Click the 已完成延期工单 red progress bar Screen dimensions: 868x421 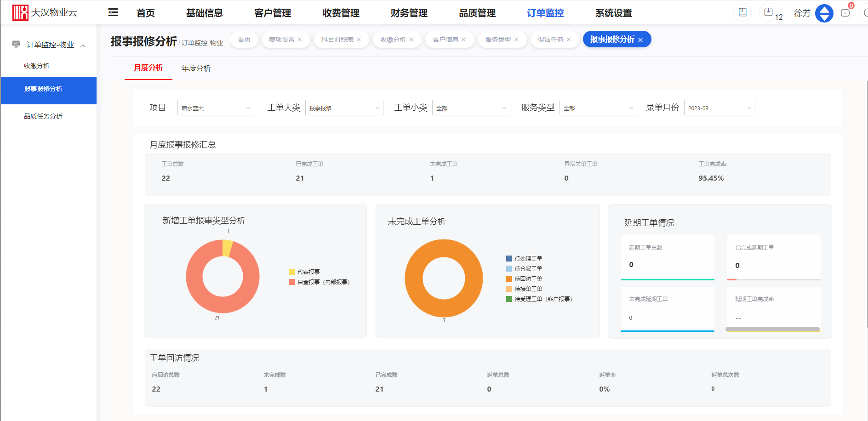731,279
